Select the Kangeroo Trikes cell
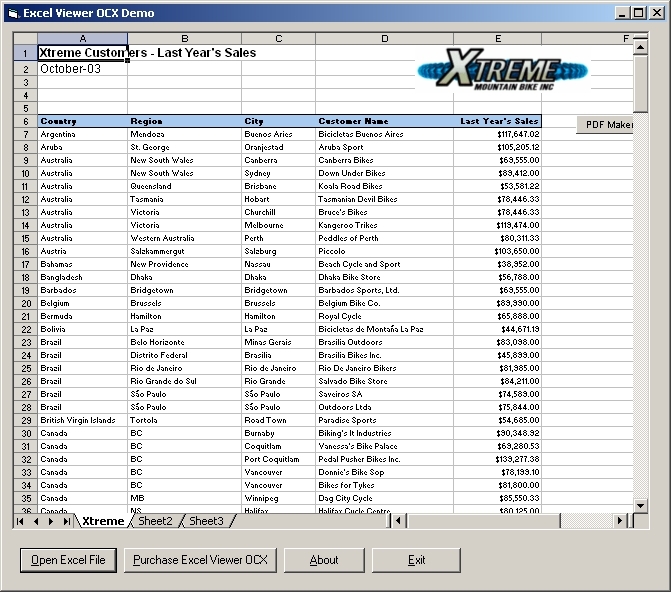This screenshot has height=592, width=671. [384, 225]
